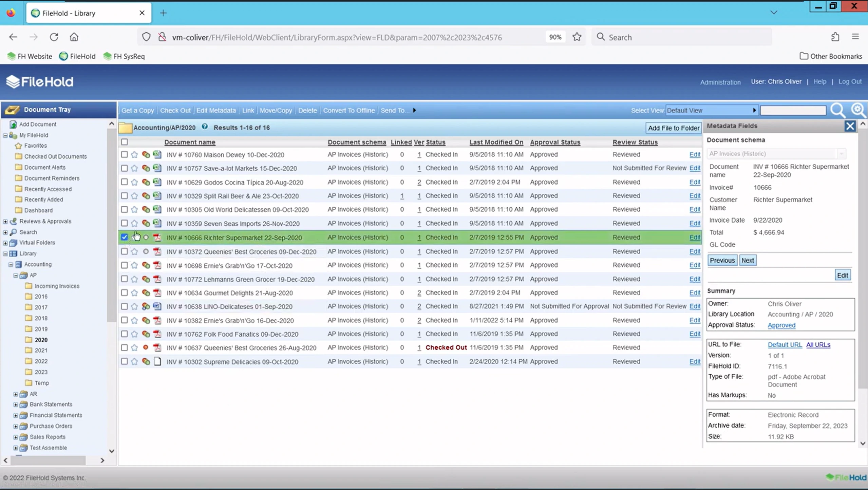This screenshot has height=490, width=868.
Task: Click Next button in Metadata Fields
Action: coord(748,260)
